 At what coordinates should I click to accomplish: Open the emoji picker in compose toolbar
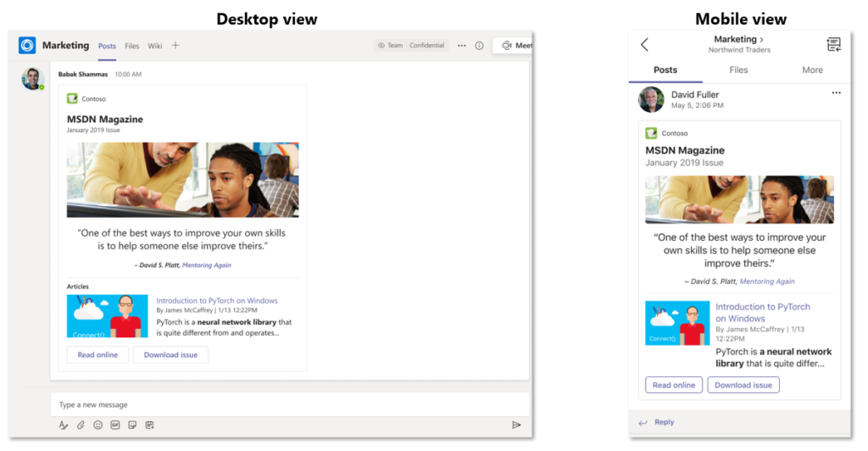98,425
